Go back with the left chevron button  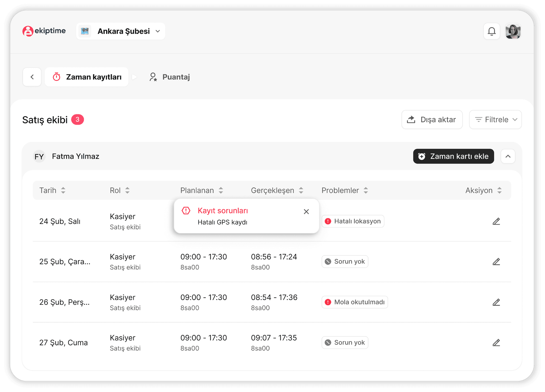click(32, 77)
